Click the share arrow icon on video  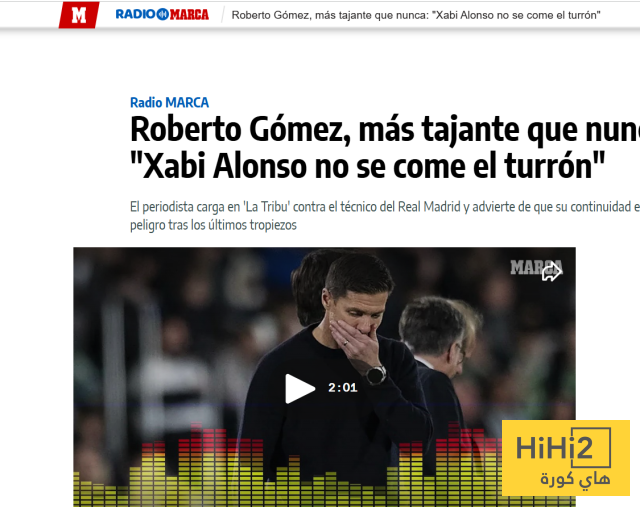[x=551, y=271]
